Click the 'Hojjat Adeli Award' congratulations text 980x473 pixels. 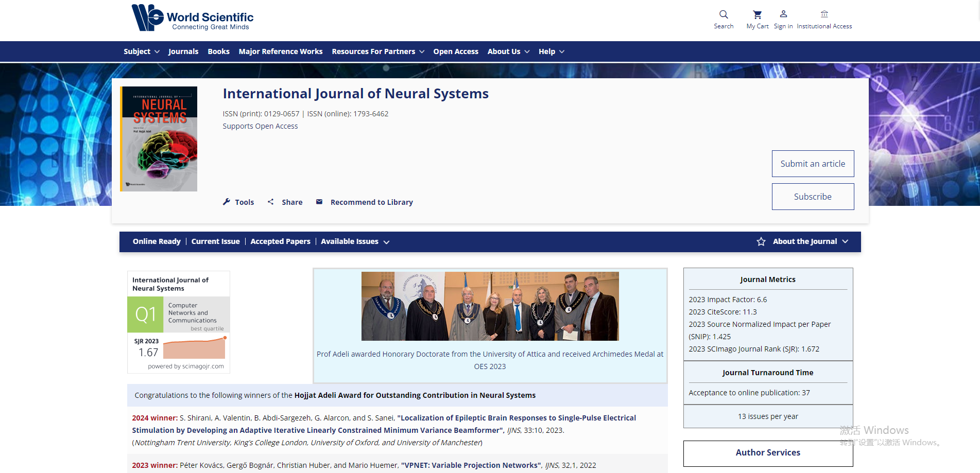click(335, 395)
